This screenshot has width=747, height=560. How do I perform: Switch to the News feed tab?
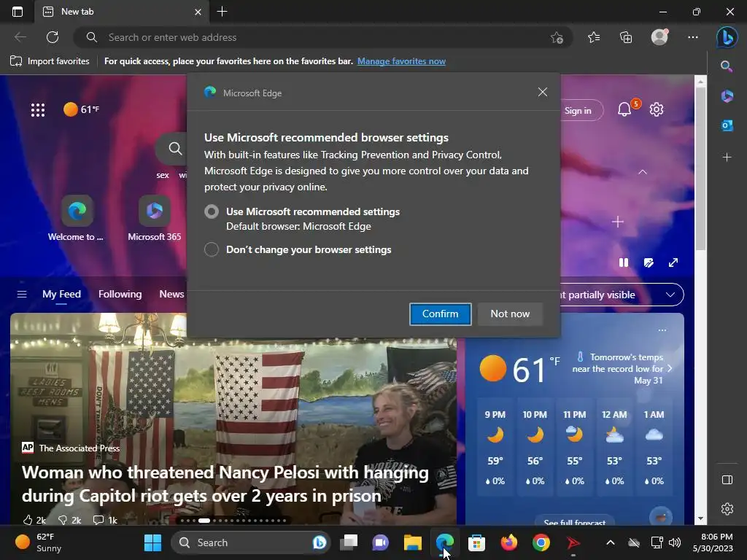(x=171, y=295)
